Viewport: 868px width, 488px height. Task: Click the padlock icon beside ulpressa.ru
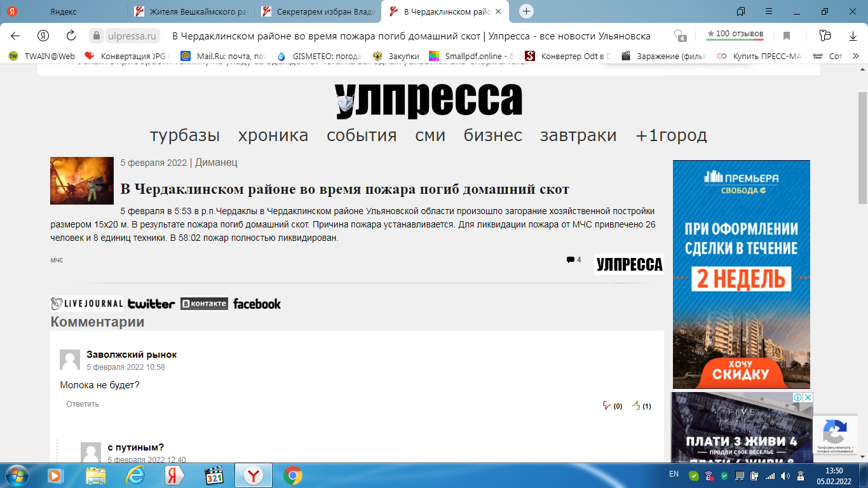(x=96, y=36)
